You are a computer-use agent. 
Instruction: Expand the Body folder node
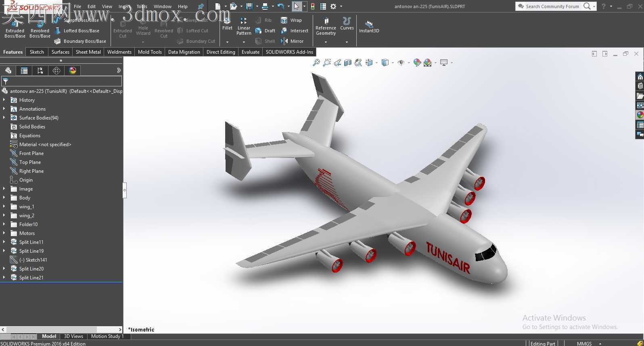4,197
